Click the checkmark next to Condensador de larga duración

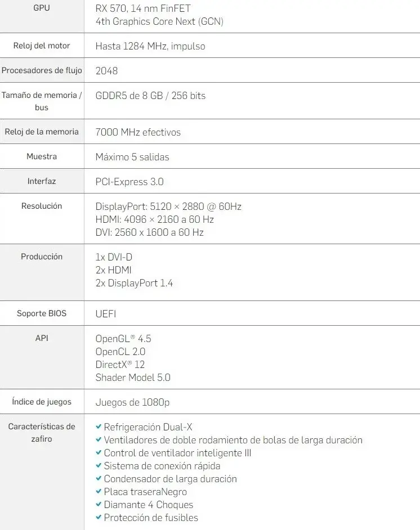point(99,478)
